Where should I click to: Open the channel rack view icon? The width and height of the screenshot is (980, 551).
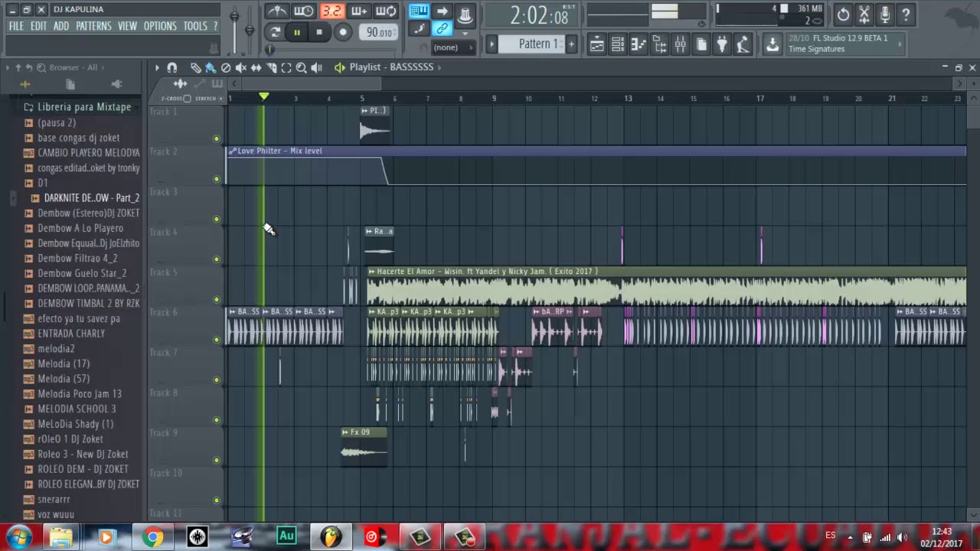point(617,44)
